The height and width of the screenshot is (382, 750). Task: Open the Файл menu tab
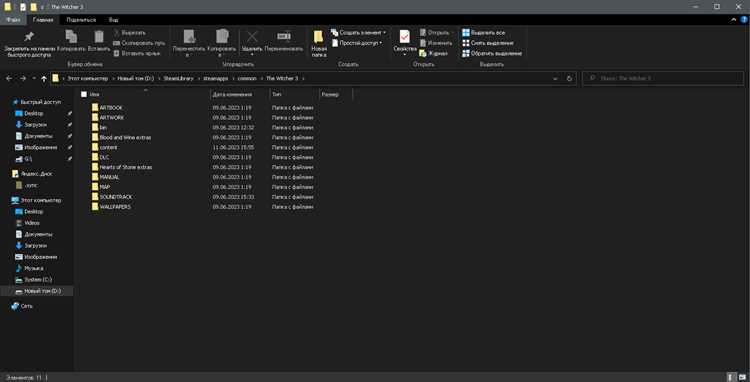[13, 20]
